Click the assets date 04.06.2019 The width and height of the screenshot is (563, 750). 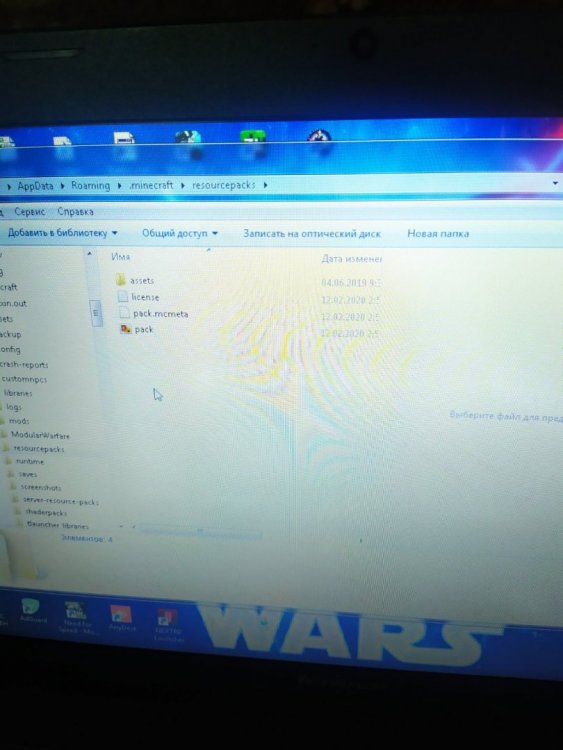351,283
